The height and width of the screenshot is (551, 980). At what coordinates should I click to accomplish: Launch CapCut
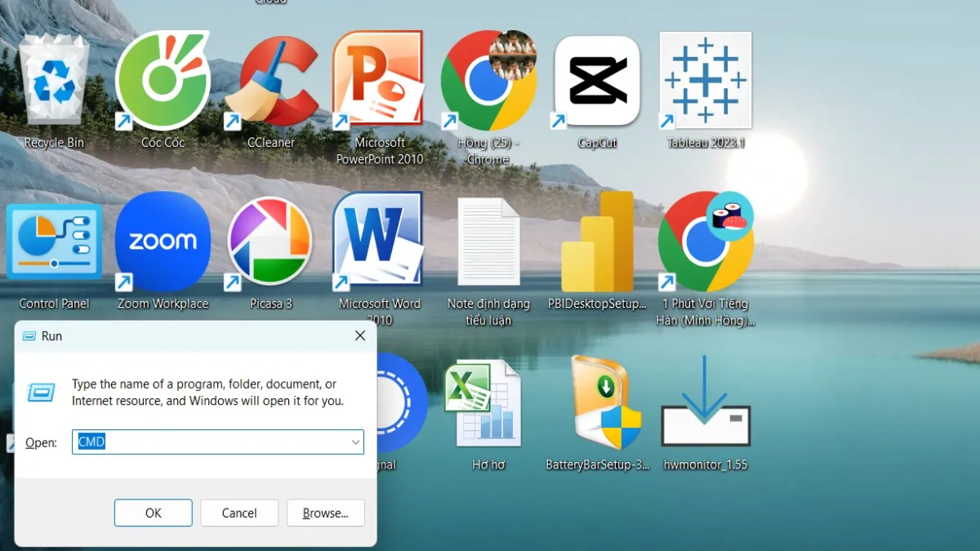(596, 79)
